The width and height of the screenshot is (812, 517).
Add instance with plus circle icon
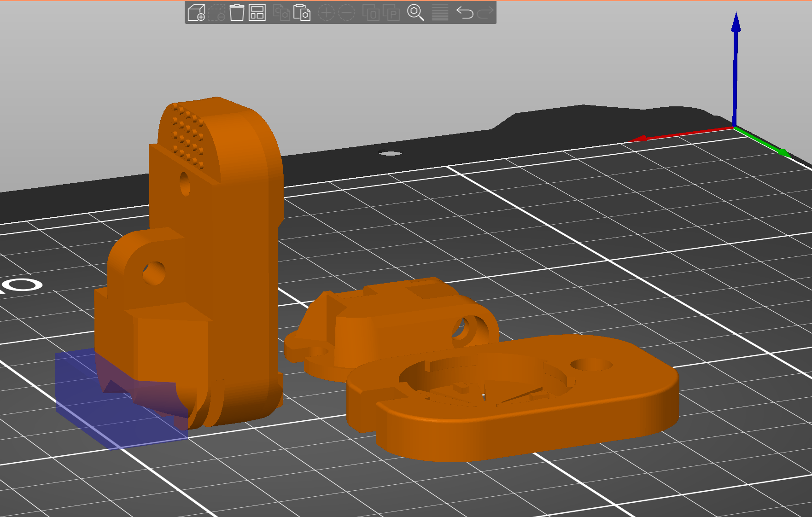[326, 12]
